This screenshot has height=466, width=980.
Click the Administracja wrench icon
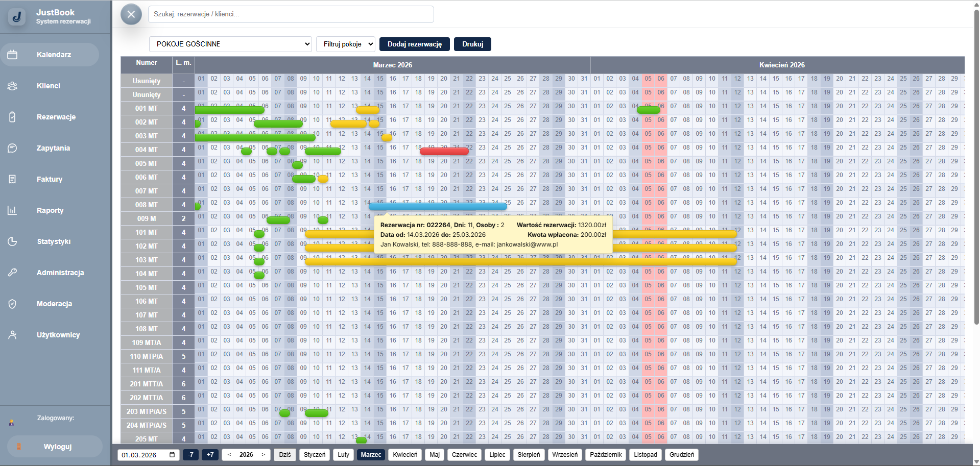(13, 273)
